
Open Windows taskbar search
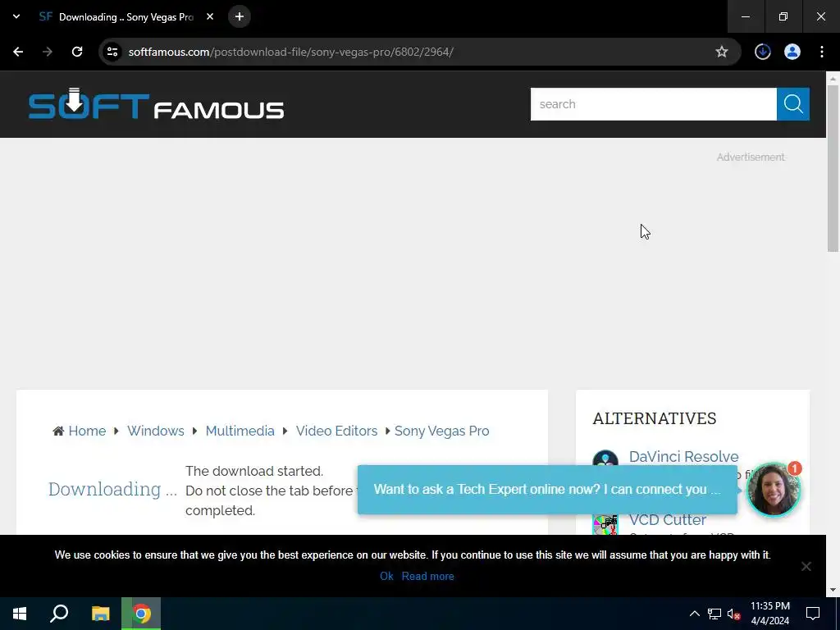click(59, 614)
